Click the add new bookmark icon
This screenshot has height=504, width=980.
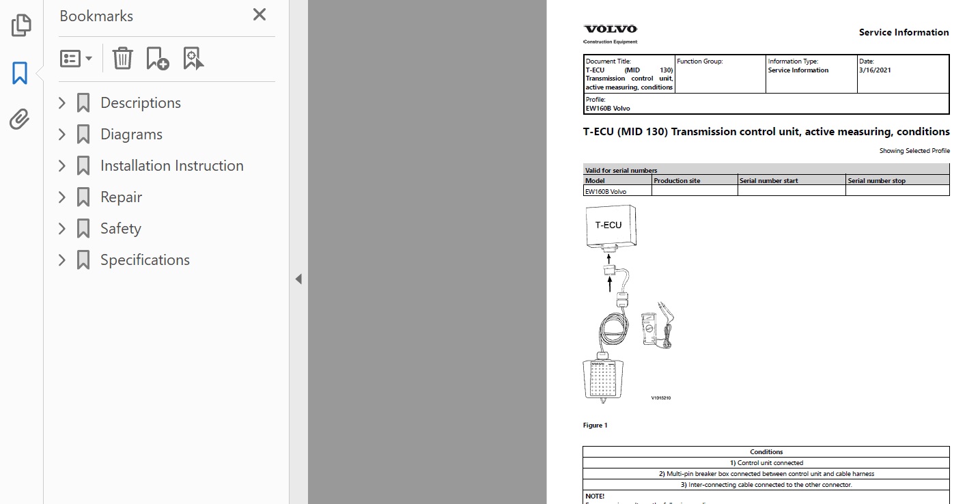click(x=158, y=59)
